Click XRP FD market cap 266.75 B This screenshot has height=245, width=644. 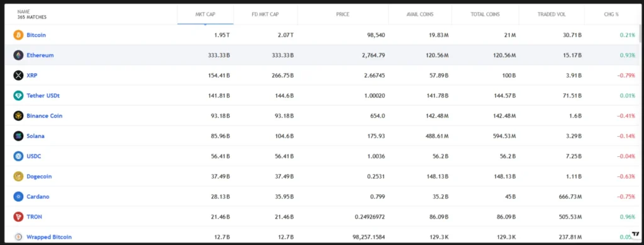click(x=282, y=75)
